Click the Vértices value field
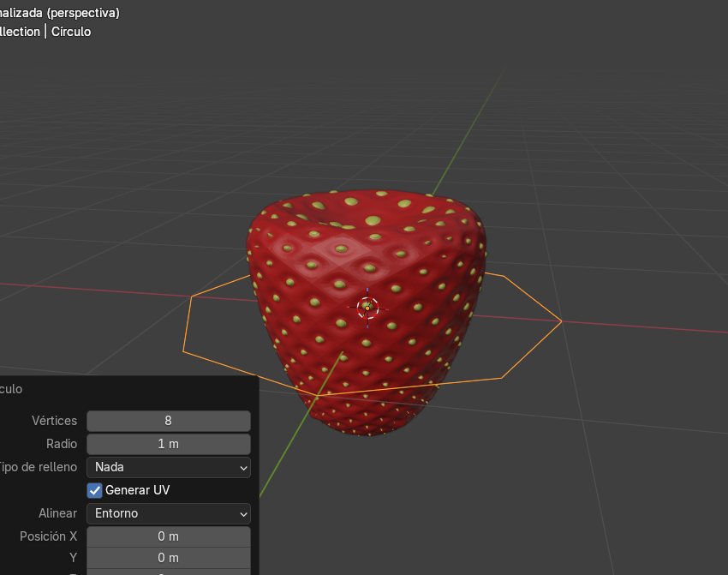This screenshot has height=575, width=728. pyautogui.click(x=168, y=421)
